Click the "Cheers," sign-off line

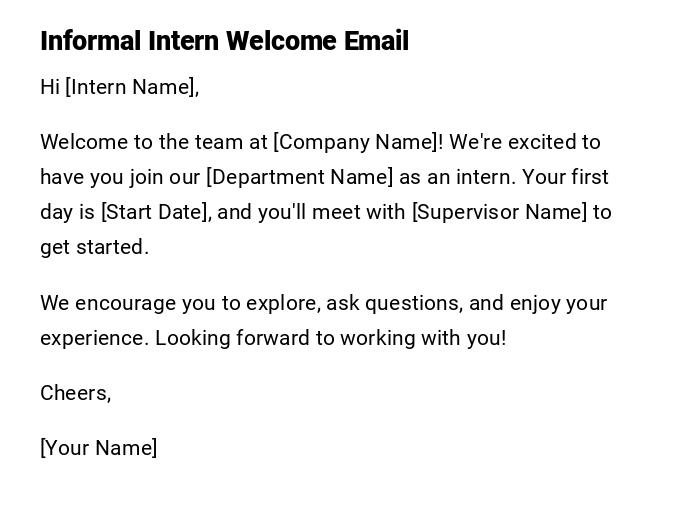(x=75, y=393)
